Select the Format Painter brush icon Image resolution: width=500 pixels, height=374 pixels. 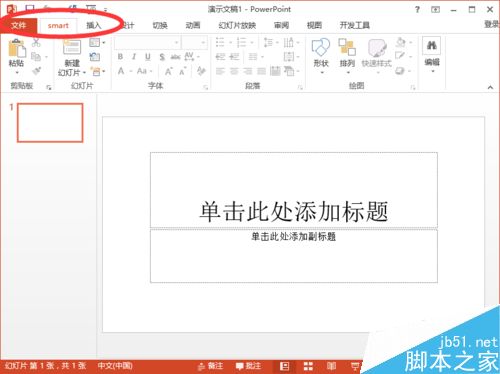coord(36,71)
